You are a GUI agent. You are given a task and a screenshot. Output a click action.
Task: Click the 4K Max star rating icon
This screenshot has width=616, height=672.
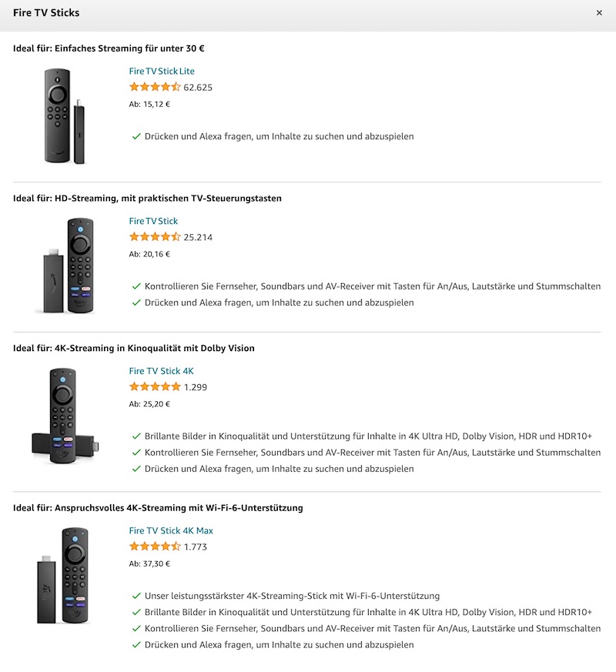(154, 546)
